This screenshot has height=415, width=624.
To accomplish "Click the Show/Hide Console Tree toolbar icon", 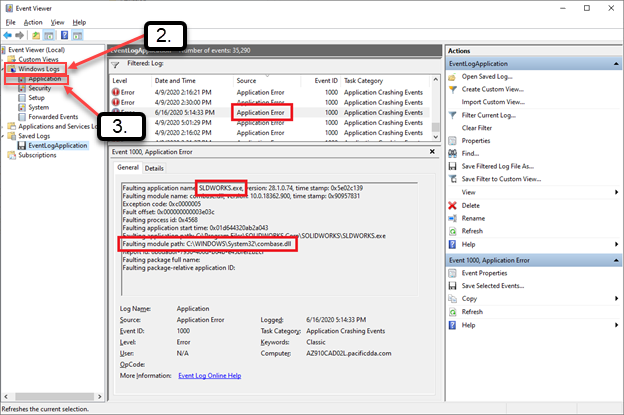I will pyautogui.click(x=49, y=35).
